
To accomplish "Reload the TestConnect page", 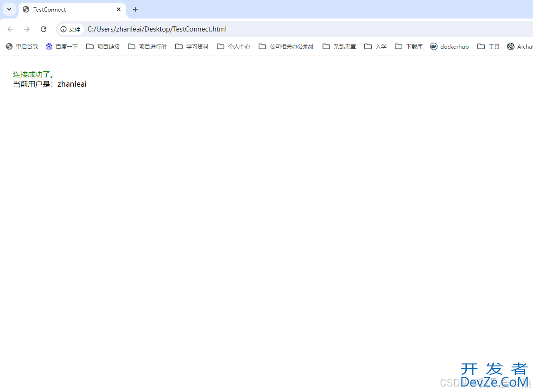I will pos(44,29).
